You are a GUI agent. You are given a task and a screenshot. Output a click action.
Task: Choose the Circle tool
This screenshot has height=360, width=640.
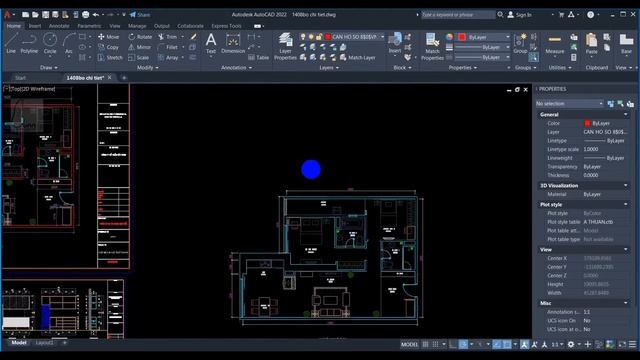point(50,43)
